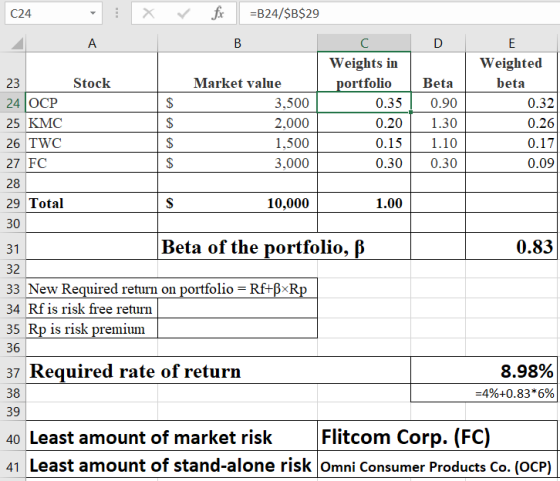Click 'Least amount of stand-alone risk' cell
560x481 pixels.
click(171, 465)
